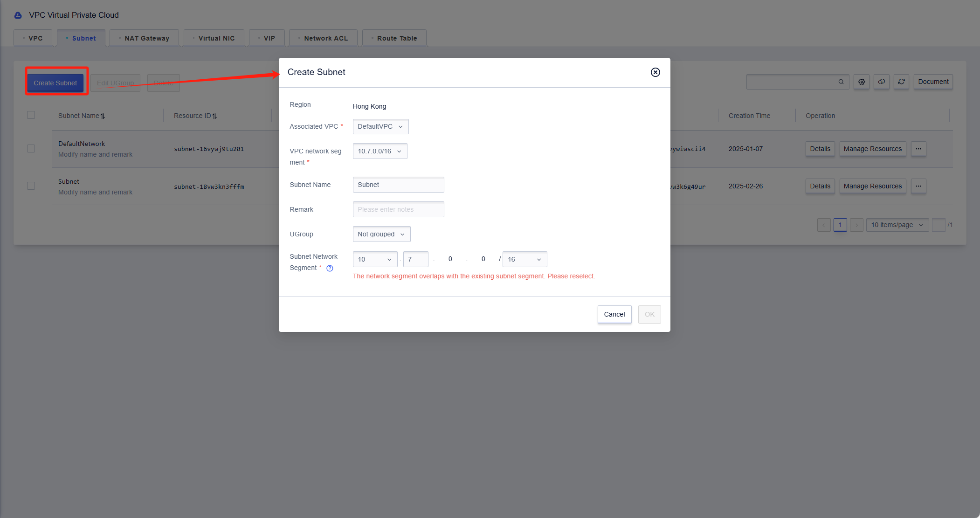Viewport: 980px width, 518px height.
Task: Go to the previous page
Action: [824, 225]
